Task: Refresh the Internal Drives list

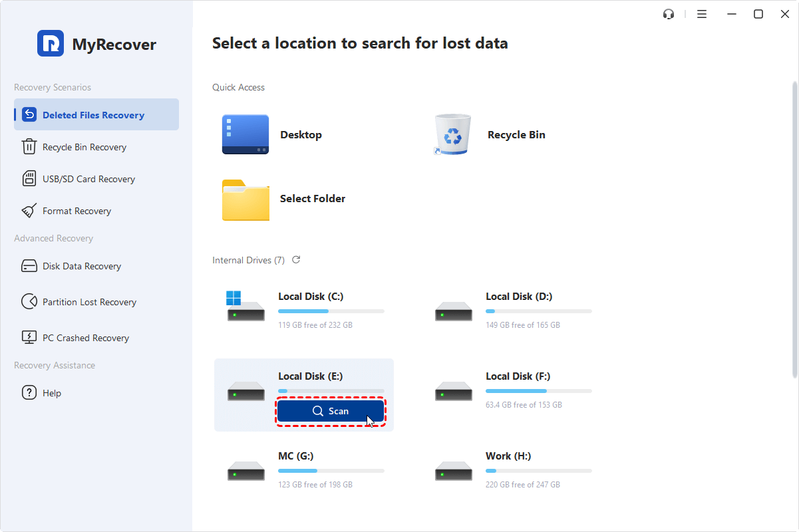Action: pos(296,260)
